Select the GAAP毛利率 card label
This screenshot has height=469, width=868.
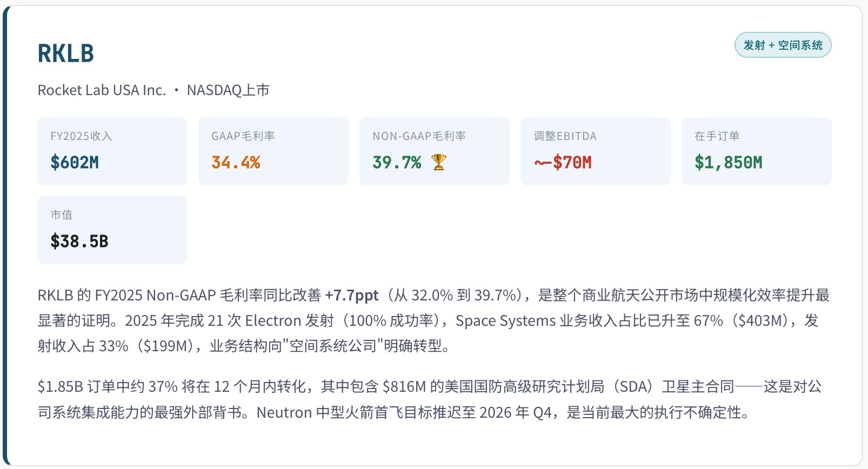pos(243,136)
